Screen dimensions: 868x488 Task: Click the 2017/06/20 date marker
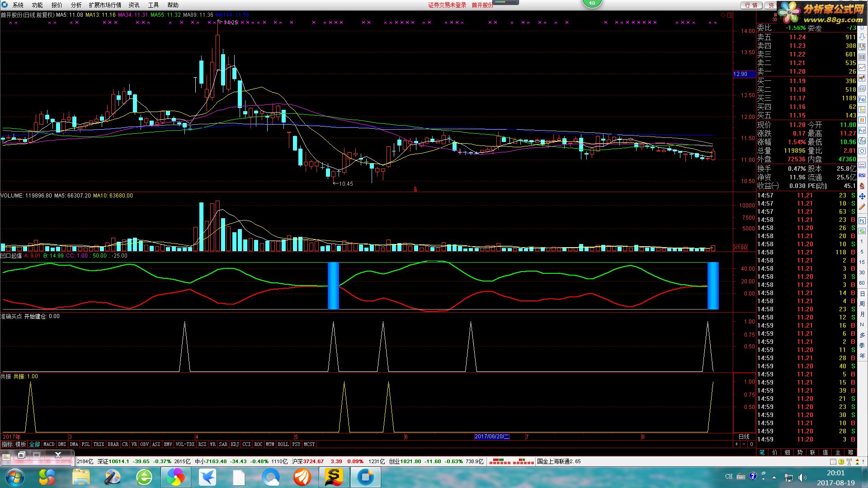click(492, 436)
